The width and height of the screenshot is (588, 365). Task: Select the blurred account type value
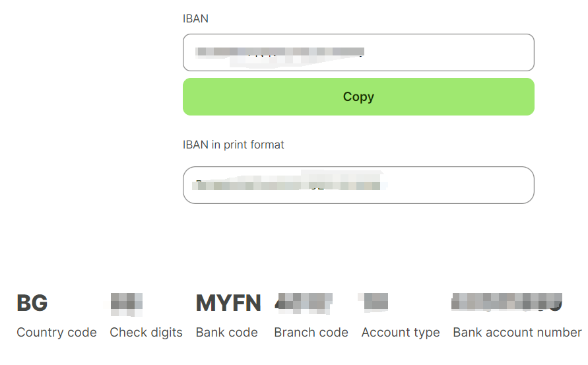(374, 302)
